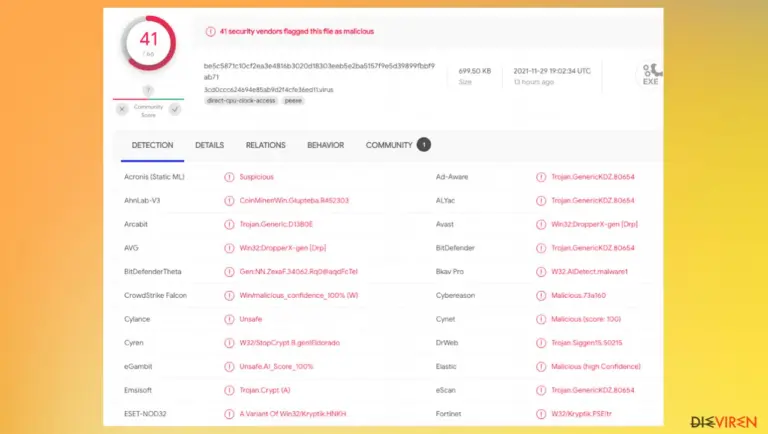The height and width of the screenshot is (434, 768).
Task: Click the alert icon beside Malicious.73a160
Action: [541, 295]
